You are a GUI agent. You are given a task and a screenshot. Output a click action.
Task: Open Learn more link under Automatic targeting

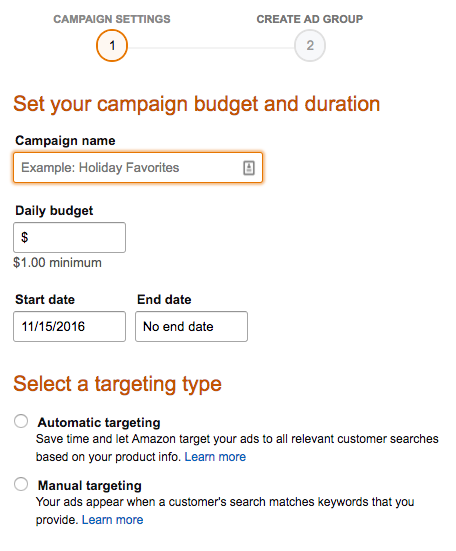(x=215, y=457)
